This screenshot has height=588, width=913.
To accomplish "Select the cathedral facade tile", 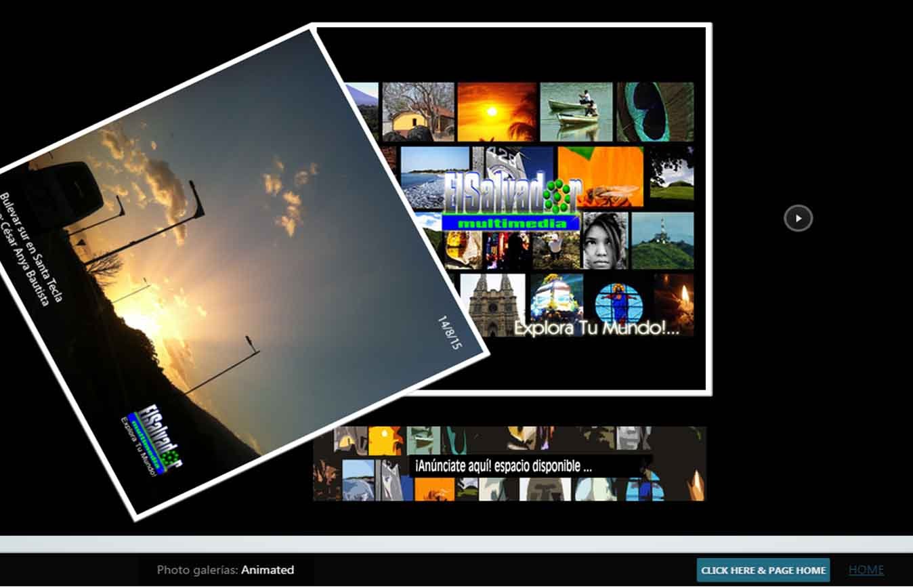I will pos(492,305).
